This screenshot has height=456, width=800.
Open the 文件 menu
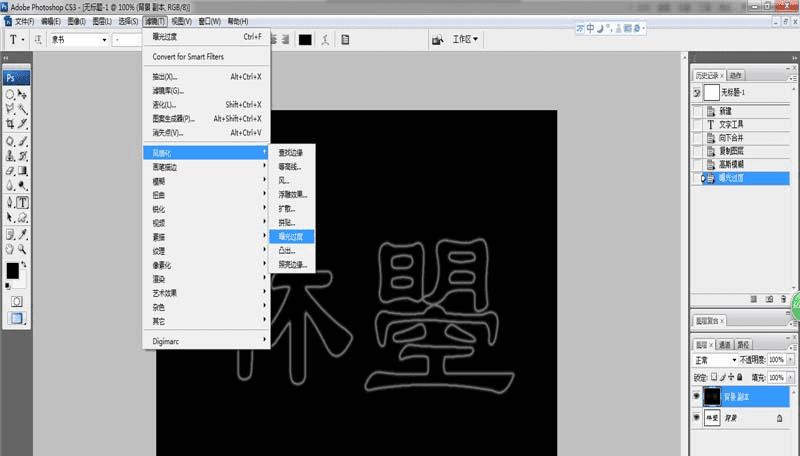[24, 21]
